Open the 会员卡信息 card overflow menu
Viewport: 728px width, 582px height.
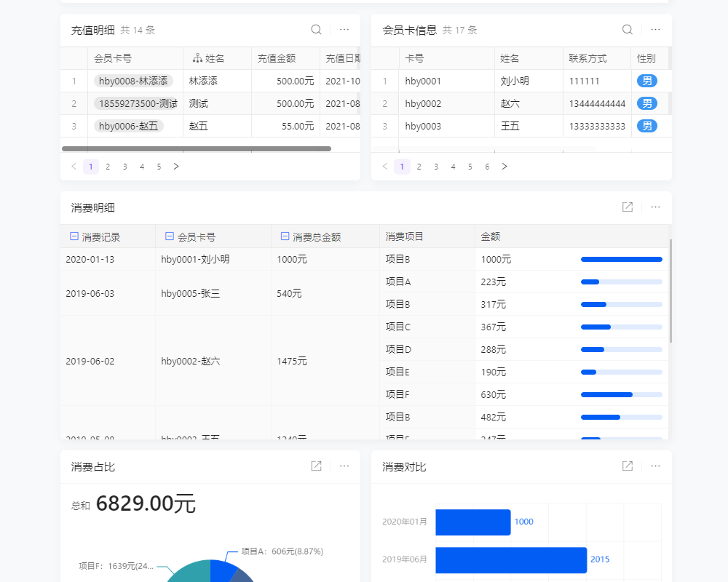654,30
